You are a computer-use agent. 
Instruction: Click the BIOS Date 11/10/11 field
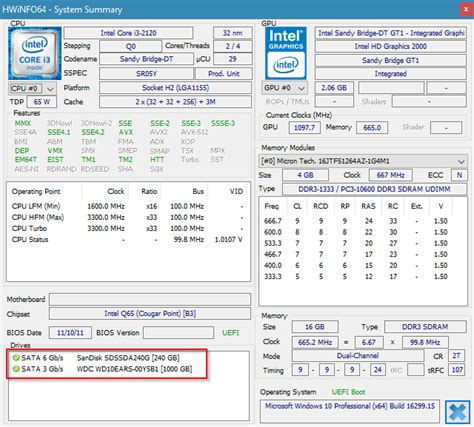tap(70, 333)
